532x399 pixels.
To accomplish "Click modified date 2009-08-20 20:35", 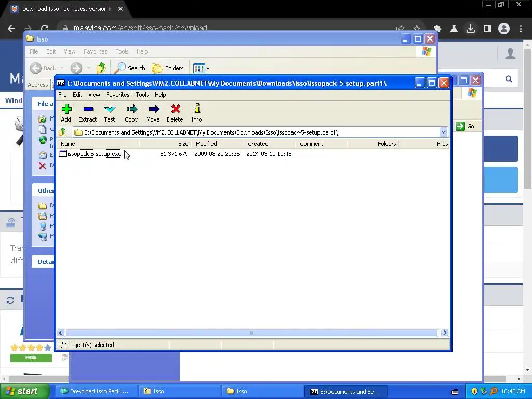I will pos(217,154).
